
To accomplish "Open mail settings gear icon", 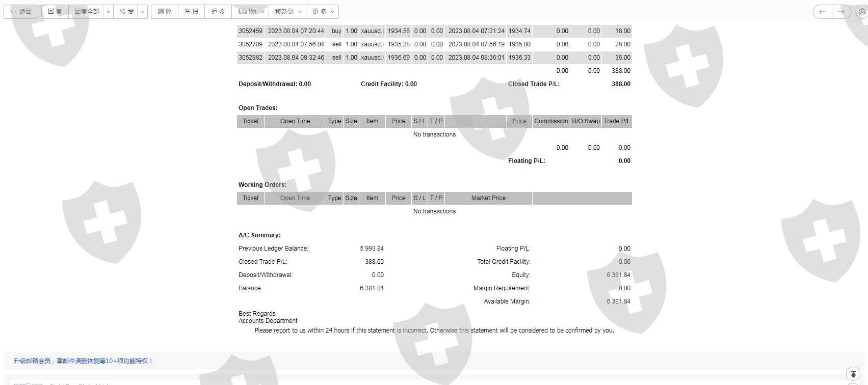I will coord(862,12).
